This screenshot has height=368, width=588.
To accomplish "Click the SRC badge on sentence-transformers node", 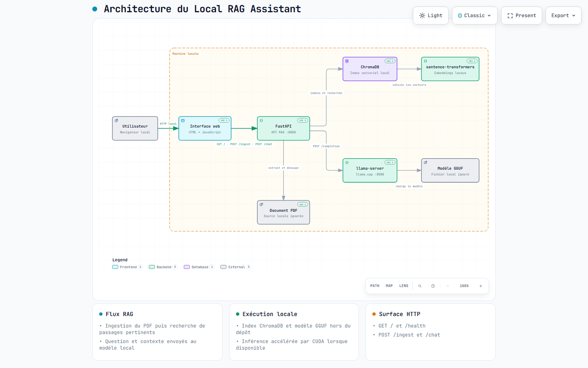I will pos(472,61).
